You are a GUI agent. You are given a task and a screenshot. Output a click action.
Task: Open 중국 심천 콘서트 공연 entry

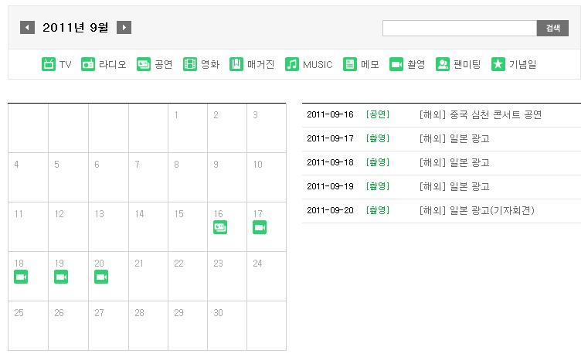(x=480, y=114)
